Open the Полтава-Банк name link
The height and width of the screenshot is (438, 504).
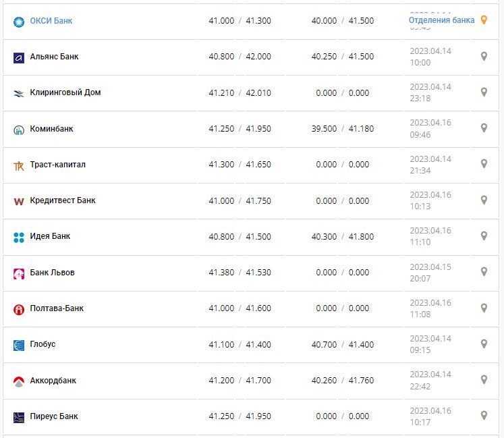pos(57,308)
